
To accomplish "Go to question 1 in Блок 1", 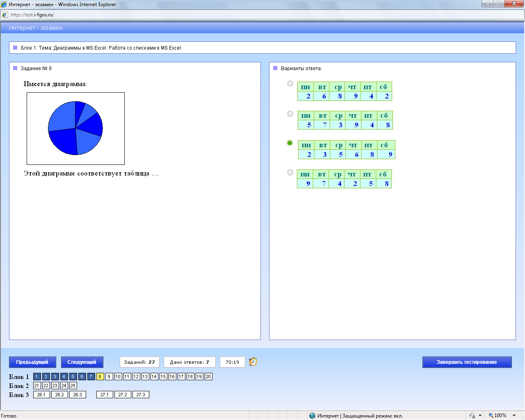I will [37, 377].
